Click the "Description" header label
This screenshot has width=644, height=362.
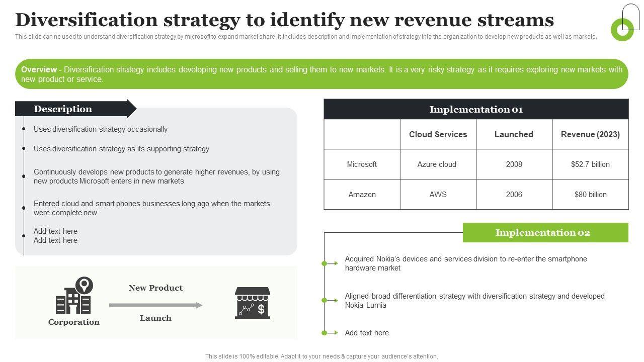tap(63, 109)
